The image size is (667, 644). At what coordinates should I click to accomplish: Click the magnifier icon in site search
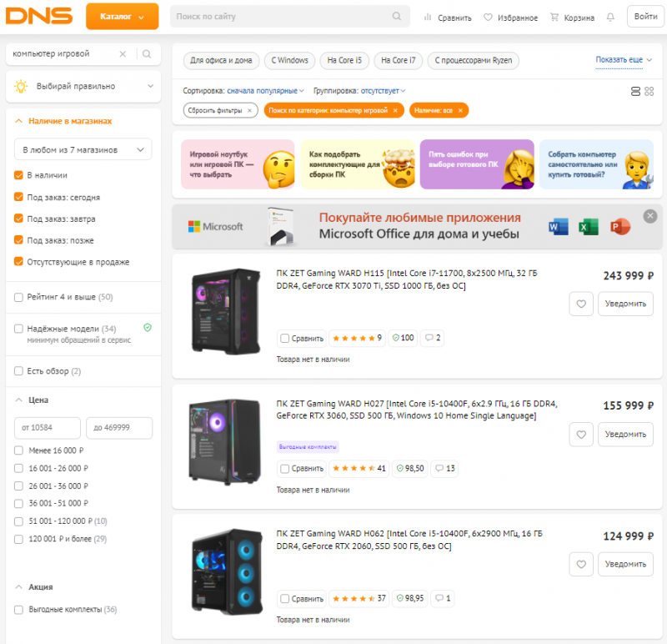click(397, 16)
